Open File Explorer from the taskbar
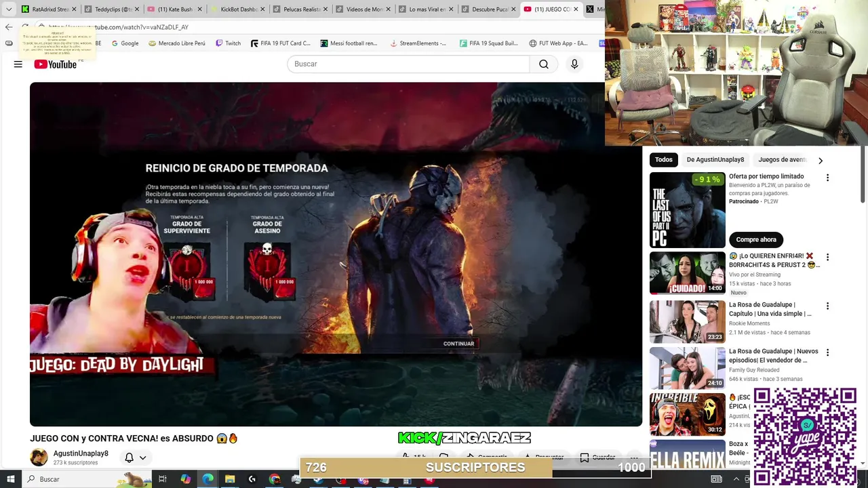 click(x=230, y=479)
